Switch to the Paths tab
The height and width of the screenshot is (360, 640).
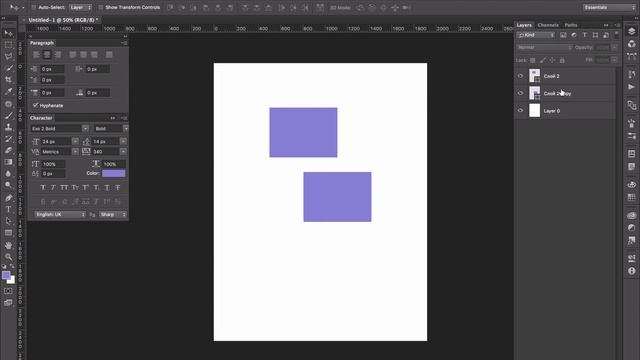(571, 25)
